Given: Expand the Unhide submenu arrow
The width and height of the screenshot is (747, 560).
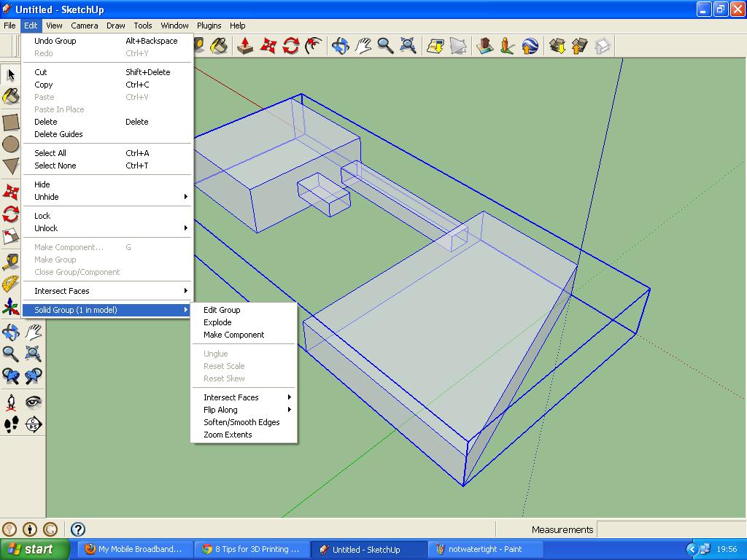Looking at the screenshot, I should click(x=186, y=197).
